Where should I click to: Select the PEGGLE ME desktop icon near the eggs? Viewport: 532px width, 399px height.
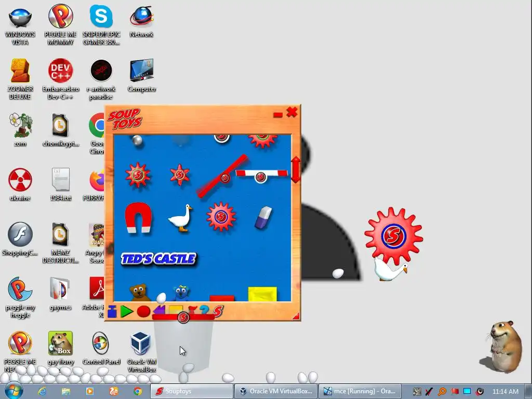click(20, 351)
